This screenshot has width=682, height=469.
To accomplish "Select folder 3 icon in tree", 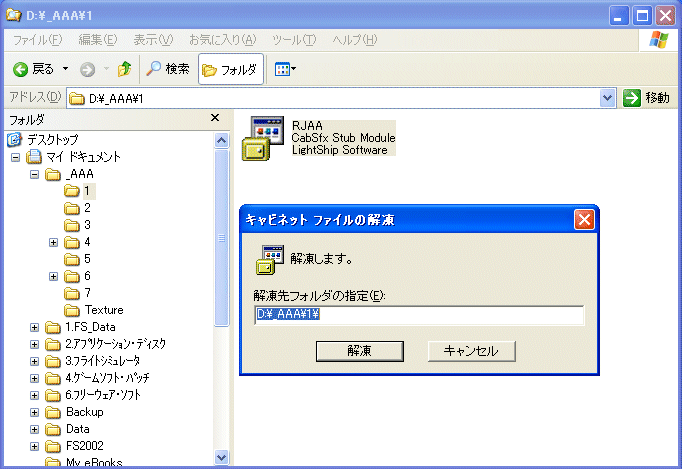I will pyautogui.click(x=71, y=225).
